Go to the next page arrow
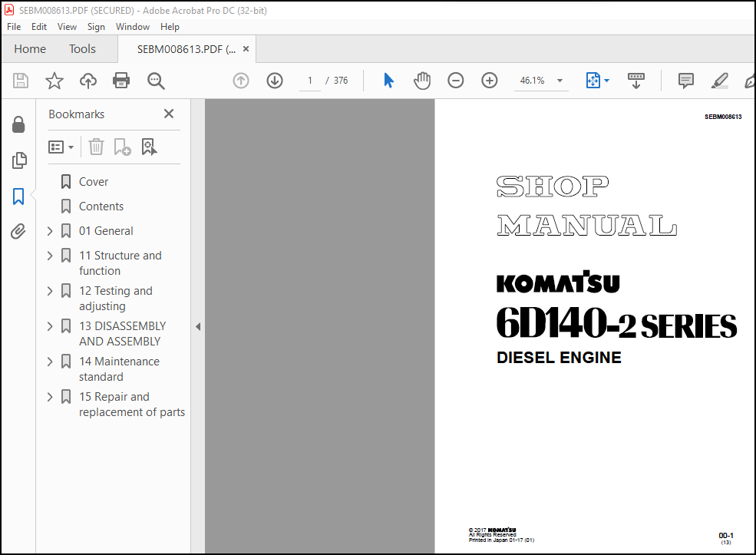756x555 pixels. pos(275,81)
